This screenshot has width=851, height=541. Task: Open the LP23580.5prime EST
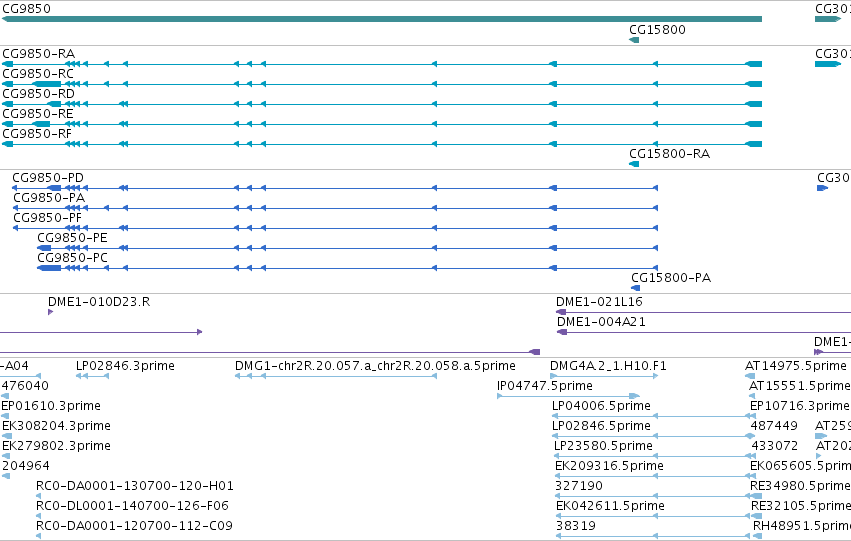[604, 447]
